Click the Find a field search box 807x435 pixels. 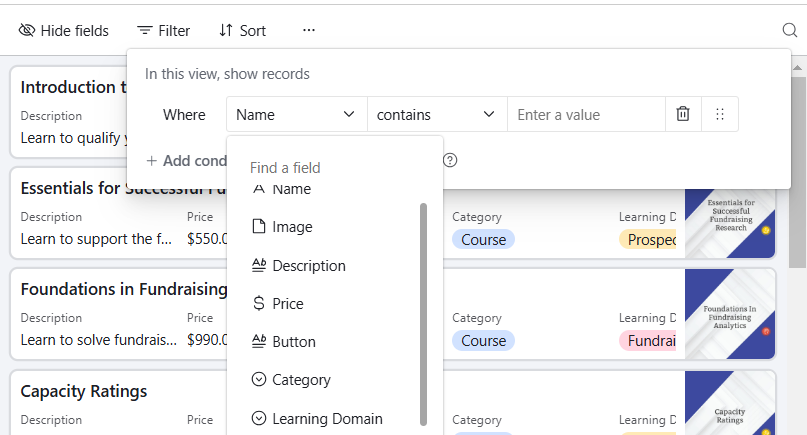point(330,168)
